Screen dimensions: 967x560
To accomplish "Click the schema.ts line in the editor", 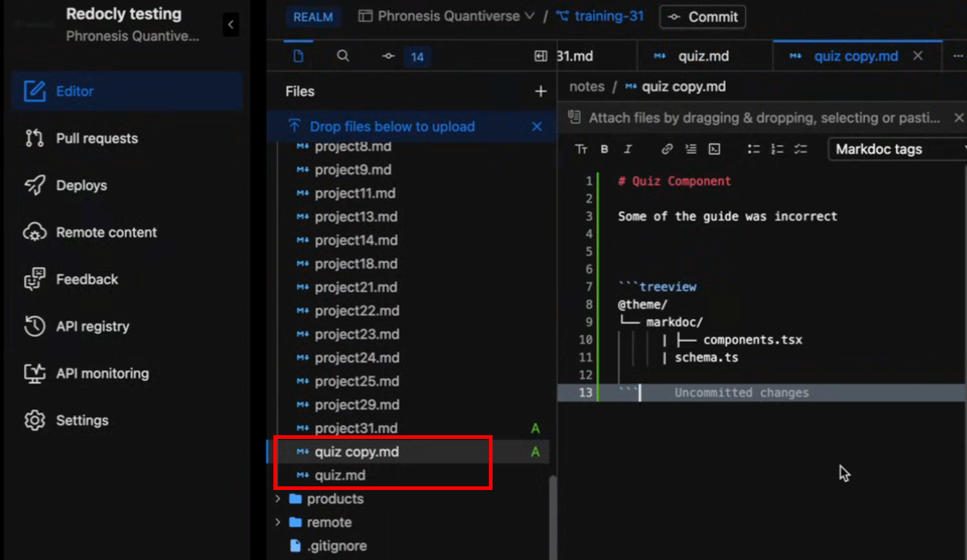I will (706, 357).
